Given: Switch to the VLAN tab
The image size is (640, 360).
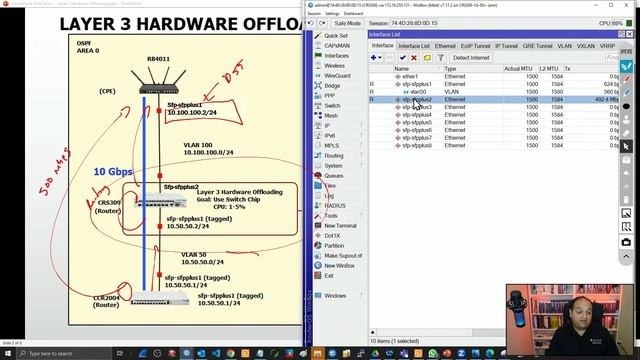Looking at the screenshot, I should coord(564,46).
